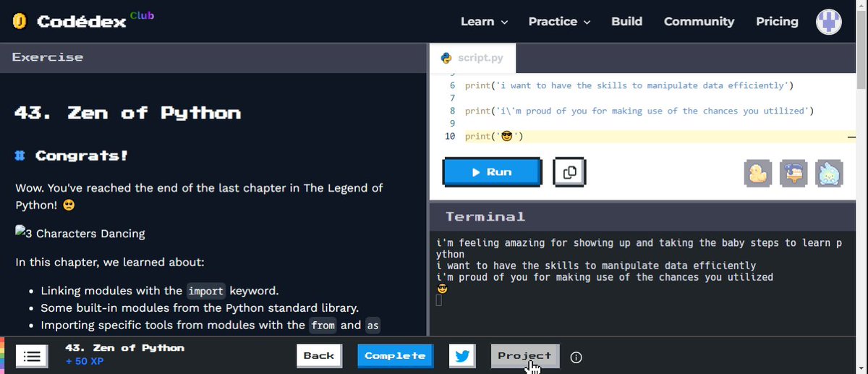The height and width of the screenshot is (374, 868).
Task: Click the Codédex logo coin icon
Action: 20,22
